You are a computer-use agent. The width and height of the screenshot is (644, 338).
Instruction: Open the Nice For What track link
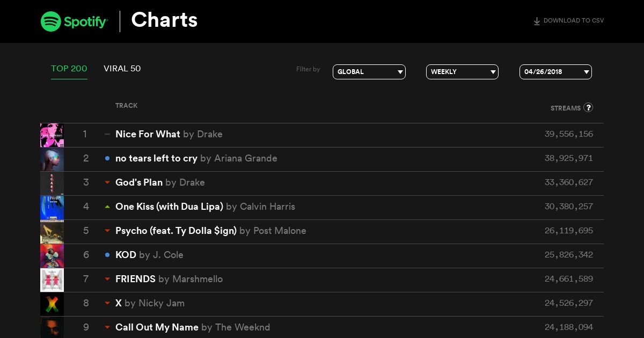coord(148,134)
